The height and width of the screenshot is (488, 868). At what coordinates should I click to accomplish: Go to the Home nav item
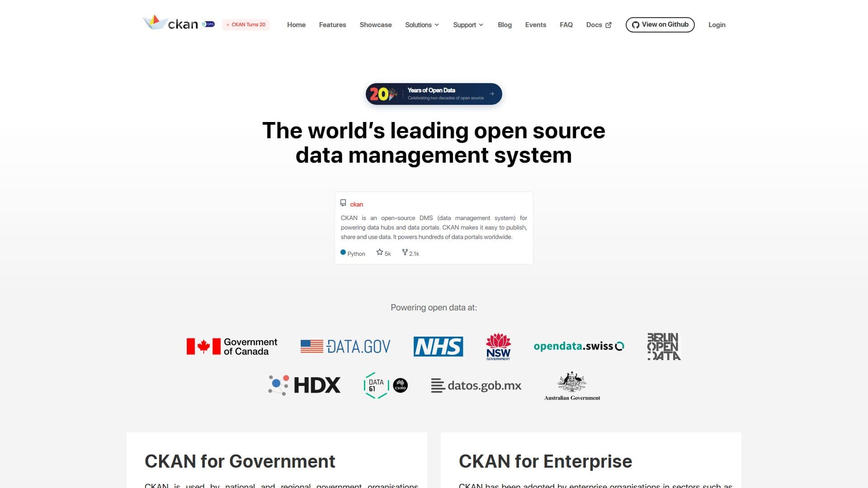click(x=296, y=25)
